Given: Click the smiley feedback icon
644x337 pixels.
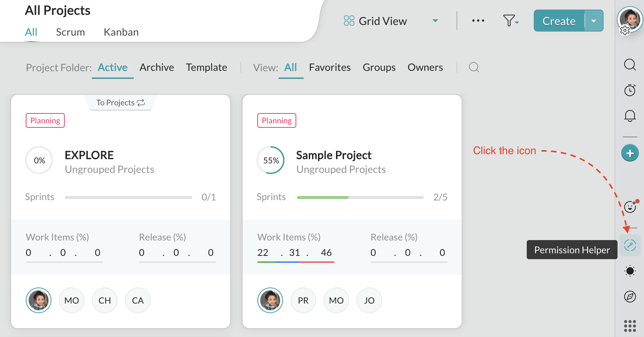Looking at the screenshot, I should click(x=630, y=207).
